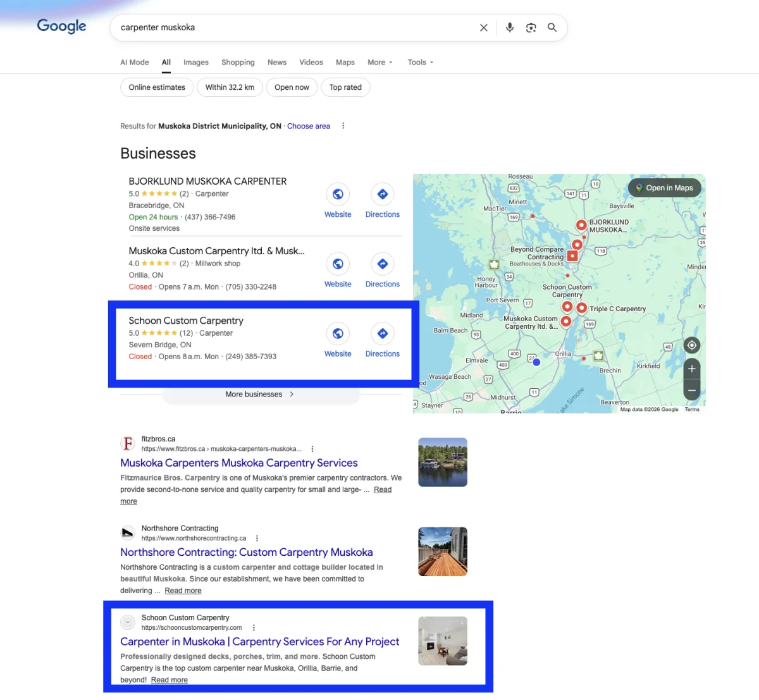This screenshot has height=700, width=759.
Task: Expand the Tools dropdown
Action: [421, 63]
